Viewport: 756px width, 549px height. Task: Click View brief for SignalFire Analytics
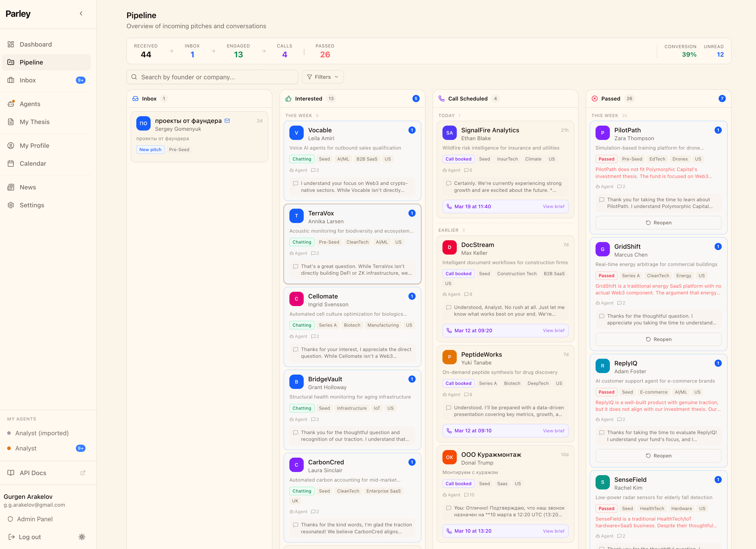[x=554, y=206]
